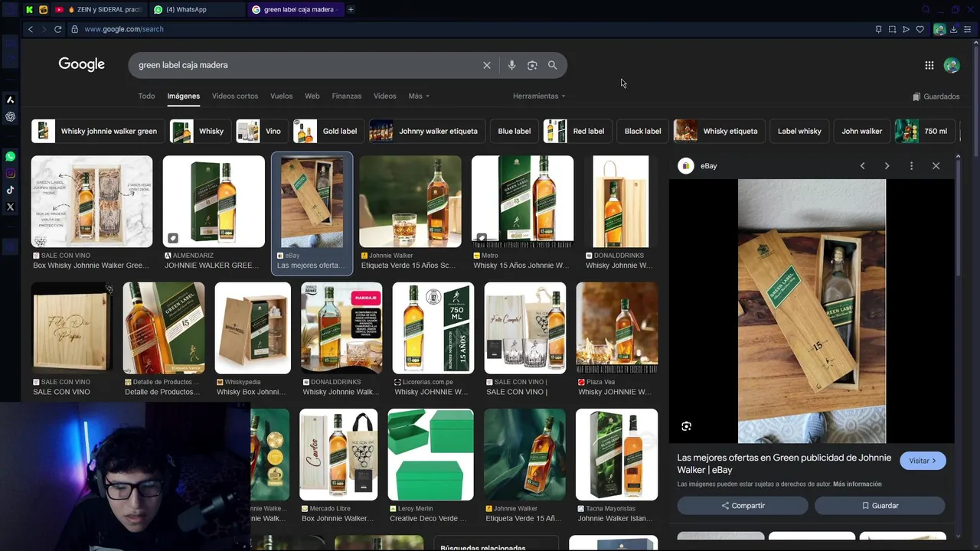Go back with browser back arrow
The image size is (980, 551).
30,29
